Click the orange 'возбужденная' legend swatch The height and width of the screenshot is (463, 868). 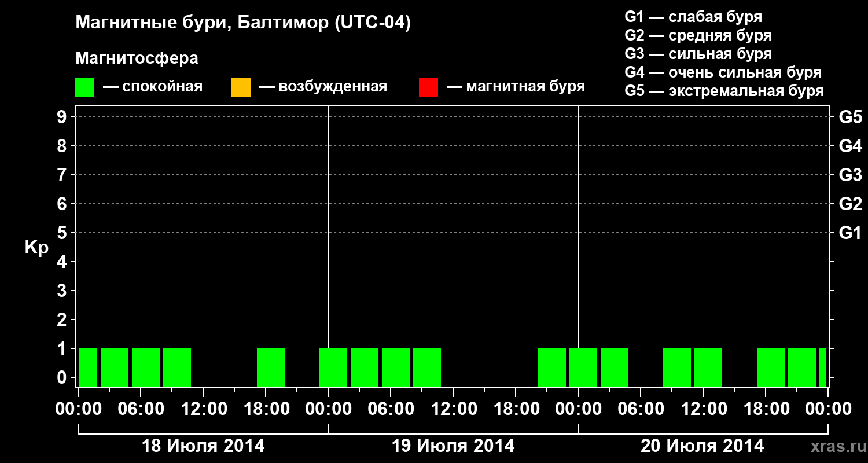[x=241, y=87]
